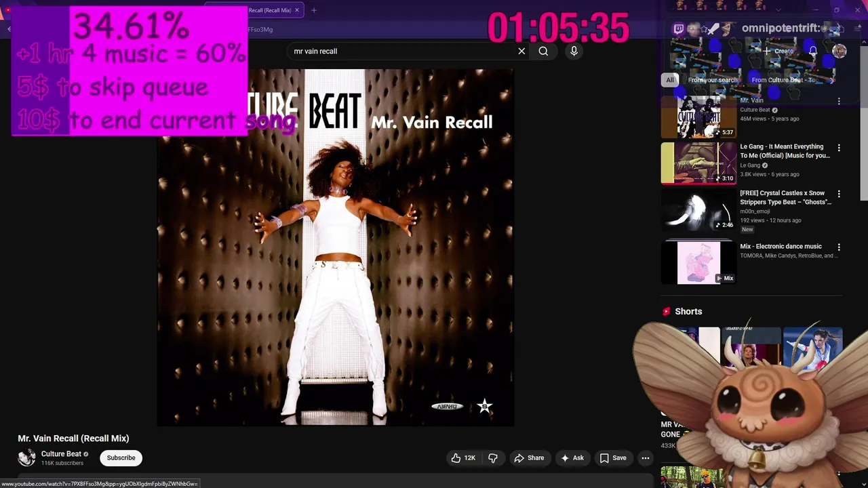Click the Shorts section heading

click(688, 311)
